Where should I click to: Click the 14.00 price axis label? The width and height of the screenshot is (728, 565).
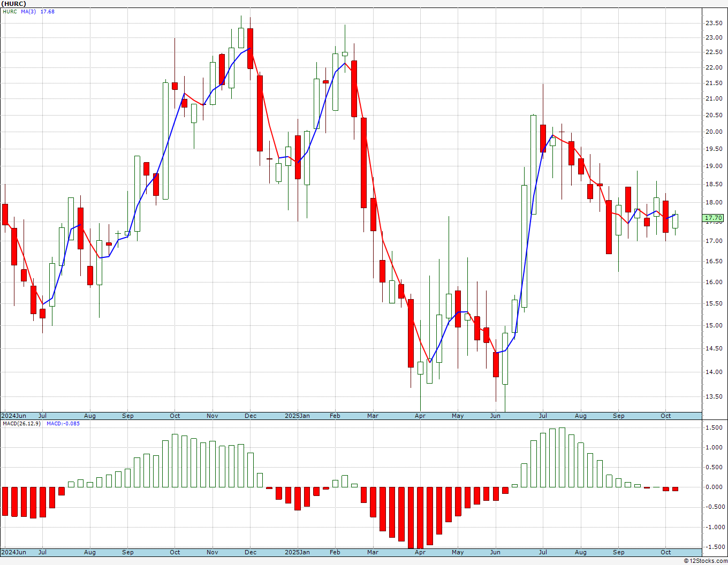click(714, 372)
